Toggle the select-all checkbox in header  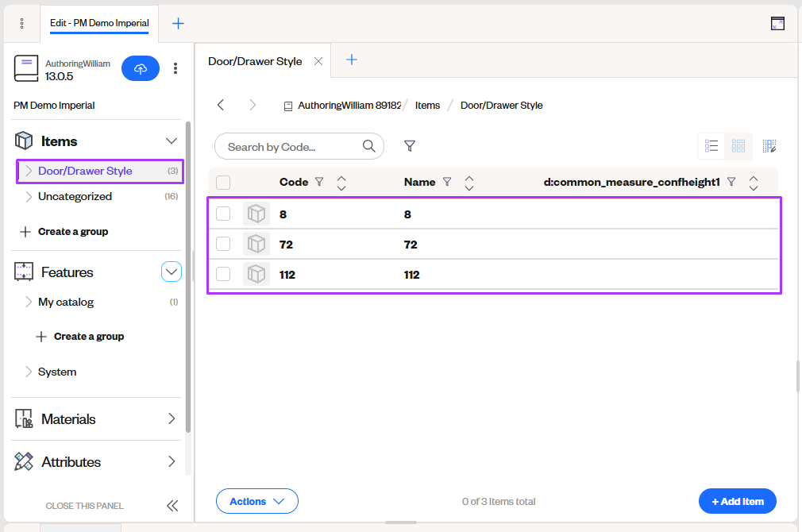pos(223,183)
